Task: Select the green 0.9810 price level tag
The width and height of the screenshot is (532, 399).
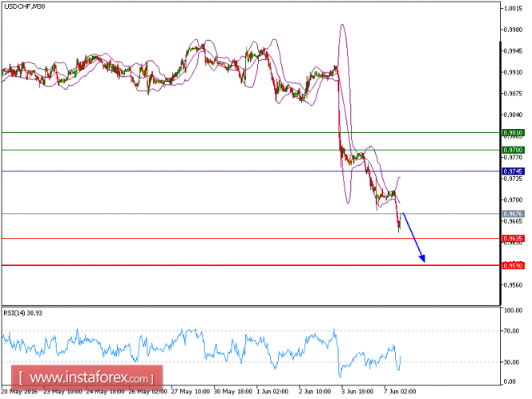Action: [x=513, y=133]
